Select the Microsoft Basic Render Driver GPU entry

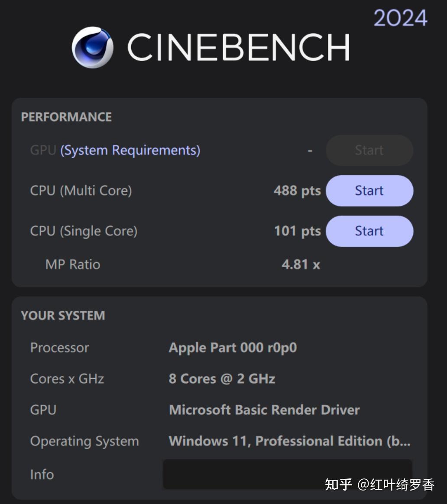[x=264, y=410]
